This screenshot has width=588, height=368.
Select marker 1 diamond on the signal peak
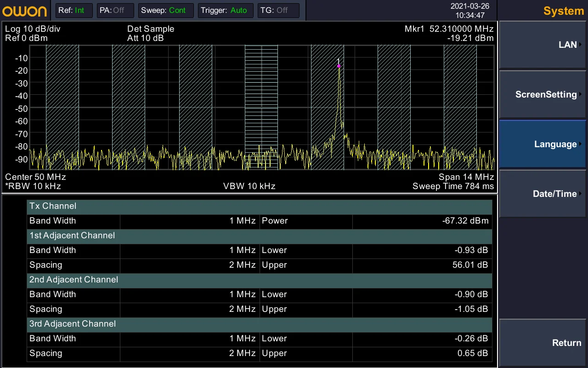pyautogui.click(x=339, y=66)
